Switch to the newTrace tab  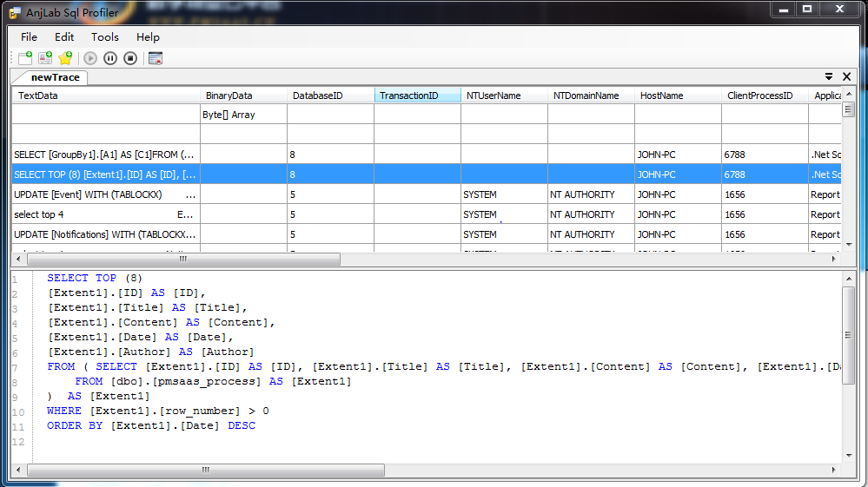[x=55, y=77]
